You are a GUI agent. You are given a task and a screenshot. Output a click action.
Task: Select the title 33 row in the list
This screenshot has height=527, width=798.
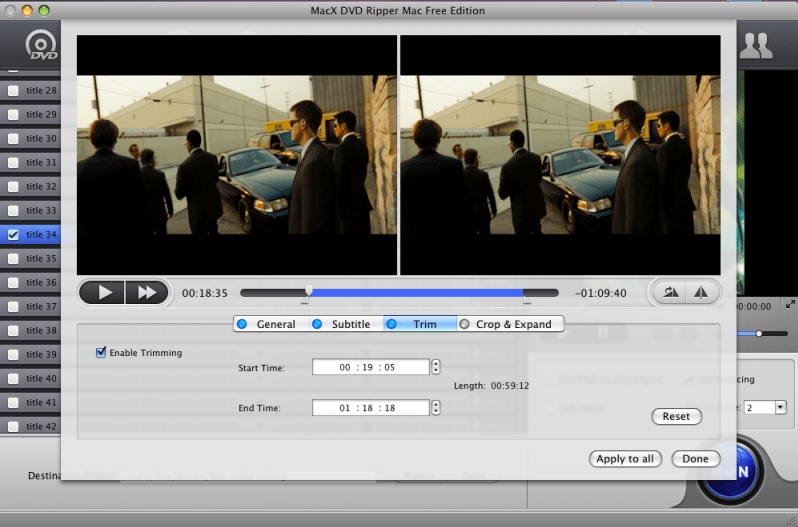pyautogui.click(x=31, y=211)
